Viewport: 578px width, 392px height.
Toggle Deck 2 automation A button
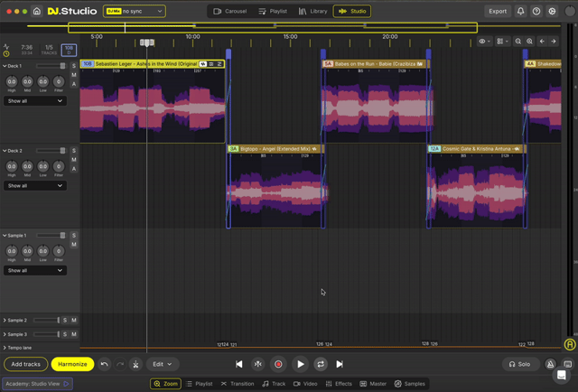click(74, 169)
